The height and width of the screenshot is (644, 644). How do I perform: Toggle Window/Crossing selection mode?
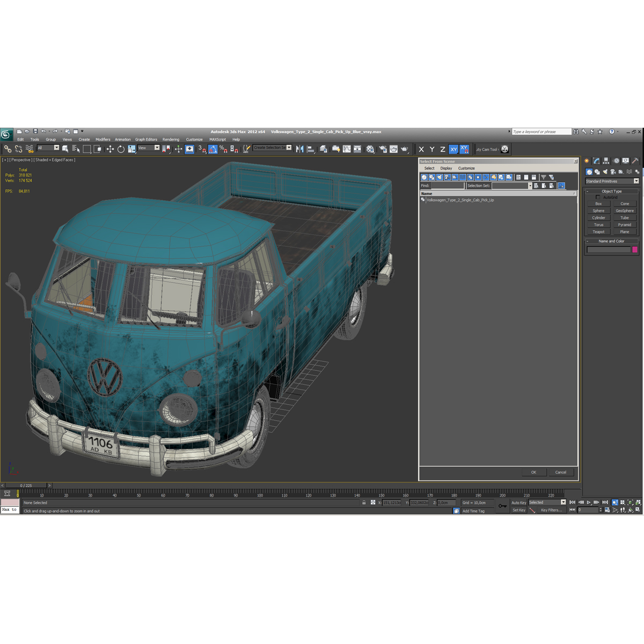(97, 149)
